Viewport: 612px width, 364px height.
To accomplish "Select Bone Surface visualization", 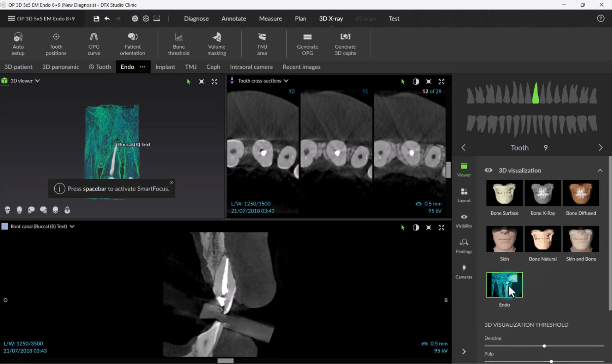I will 504,193.
